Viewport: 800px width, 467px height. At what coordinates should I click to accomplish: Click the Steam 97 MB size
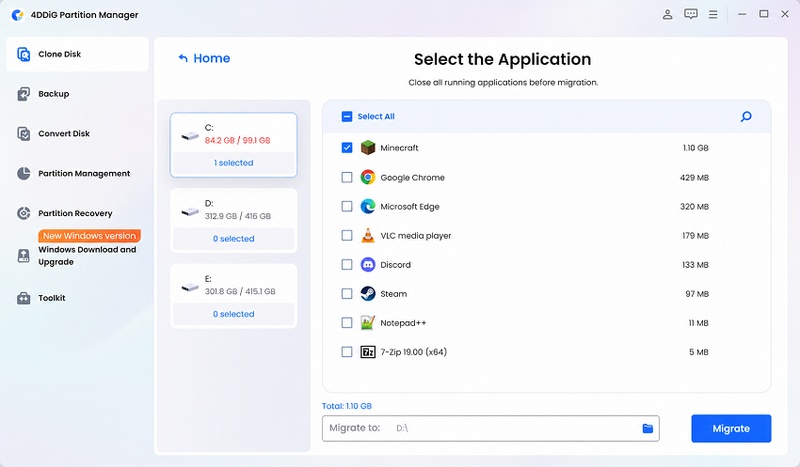click(x=697, y=294)
